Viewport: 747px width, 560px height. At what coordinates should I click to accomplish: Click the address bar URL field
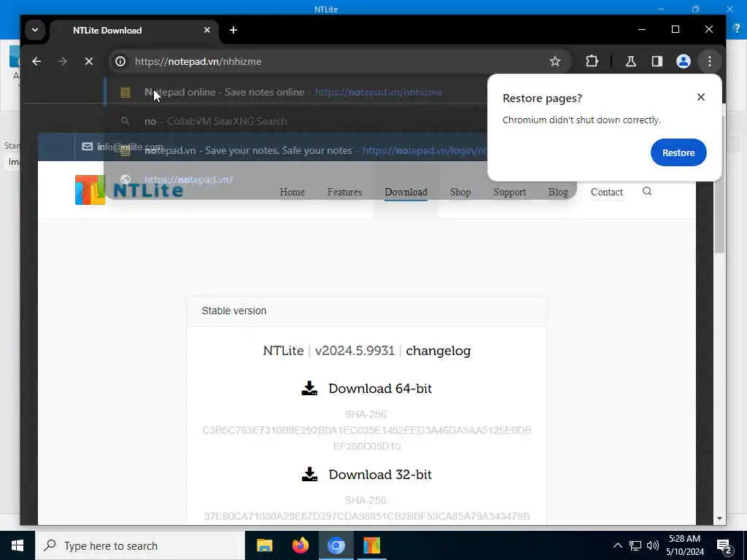pyautogui.click(x=333, y=61)
